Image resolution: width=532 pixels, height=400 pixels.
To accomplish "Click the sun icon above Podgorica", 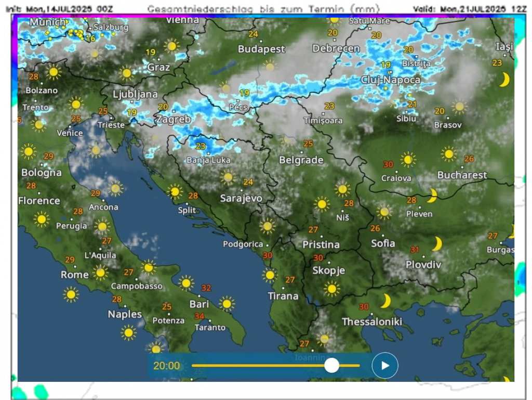I will (x=267, y=226).
